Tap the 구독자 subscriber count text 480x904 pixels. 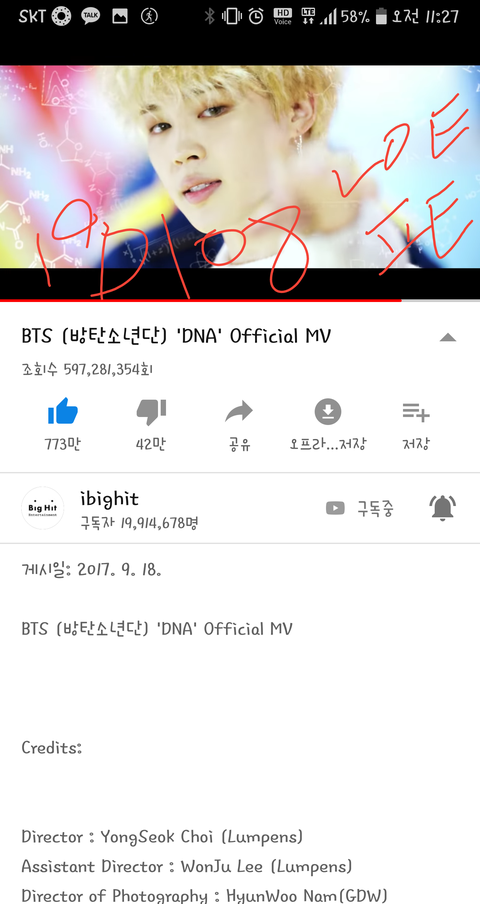(x=139, y=523)
